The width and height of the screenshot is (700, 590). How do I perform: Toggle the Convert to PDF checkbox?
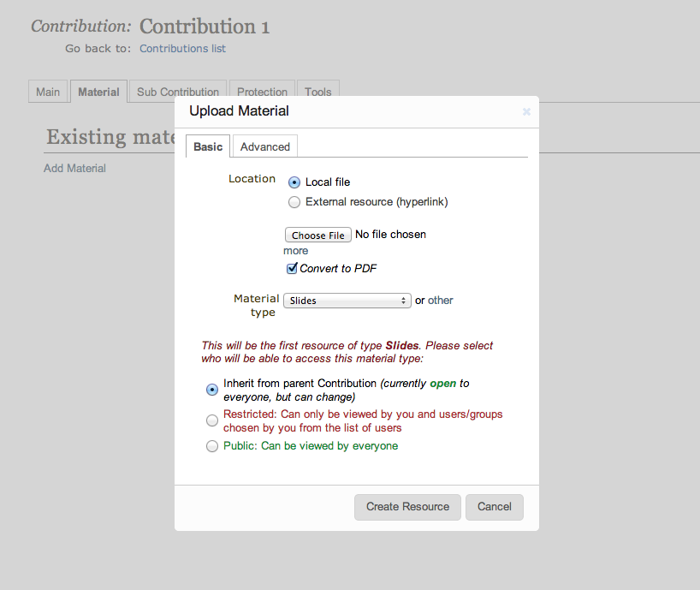pyautogui.click(x=292, y=268)
